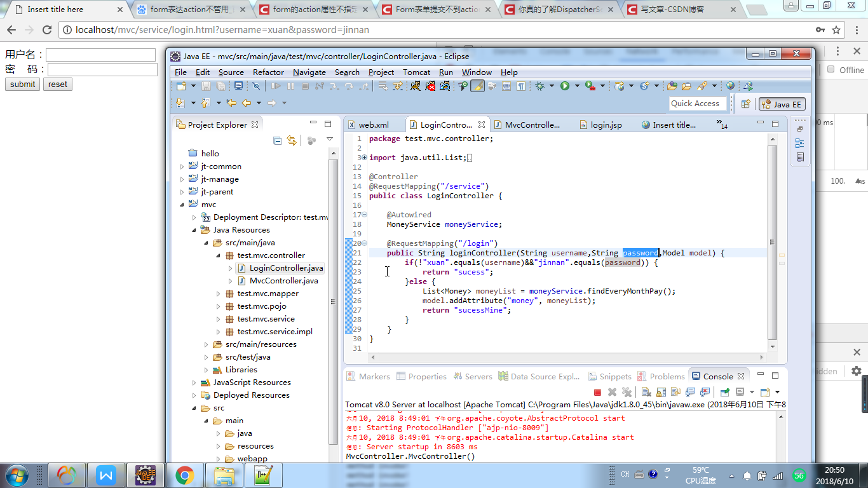
Task: Open File Explorer from taskbar
Action: 224,475
